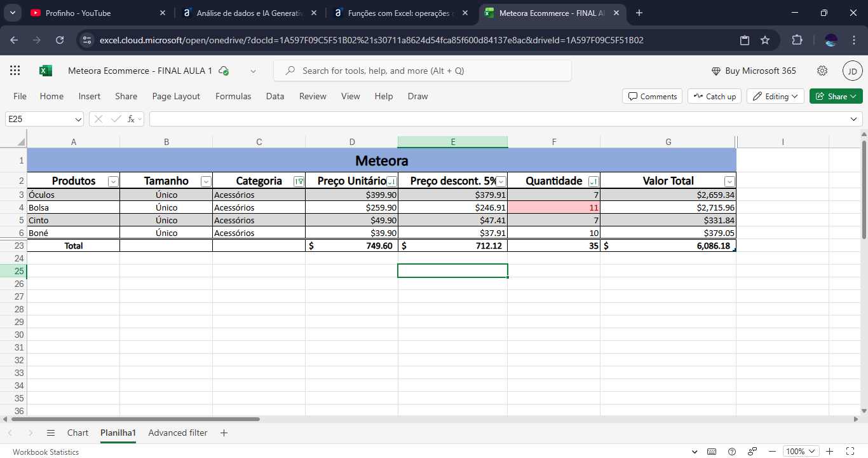Click the zoom in plus icon
Viewport: 868px width, 458px height.
[829, 452]
